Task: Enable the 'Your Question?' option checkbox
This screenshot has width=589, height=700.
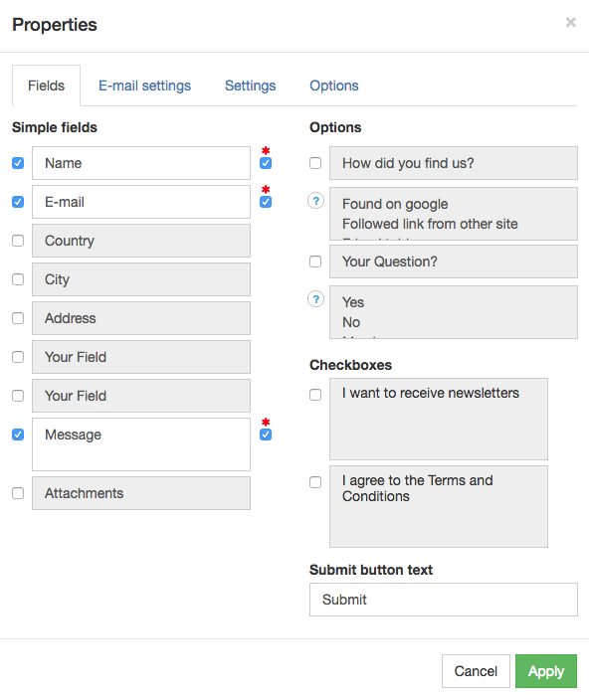Action: pyautogui.click(x=315, y=262)
